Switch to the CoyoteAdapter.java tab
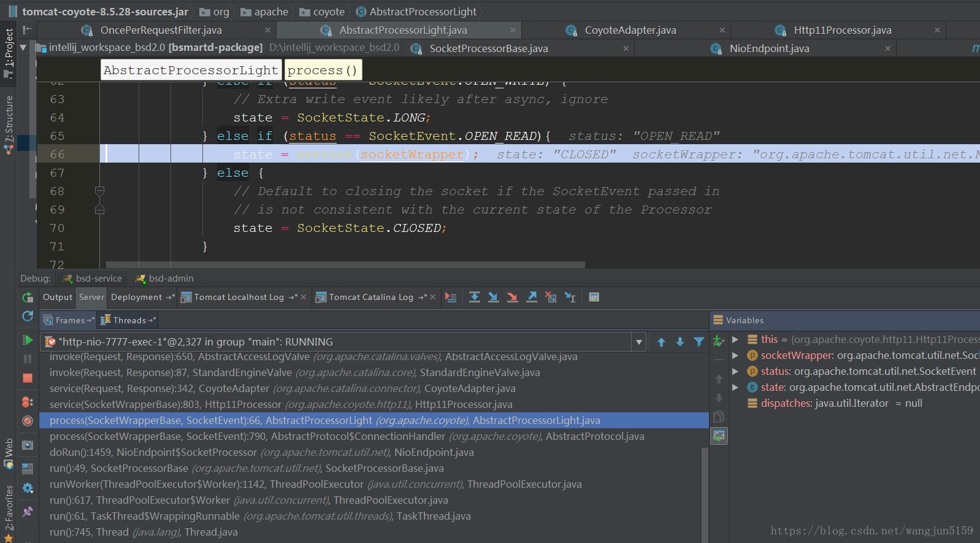This screenshot has width=980, height=543. pyautogui.click(x=630, y=30)
